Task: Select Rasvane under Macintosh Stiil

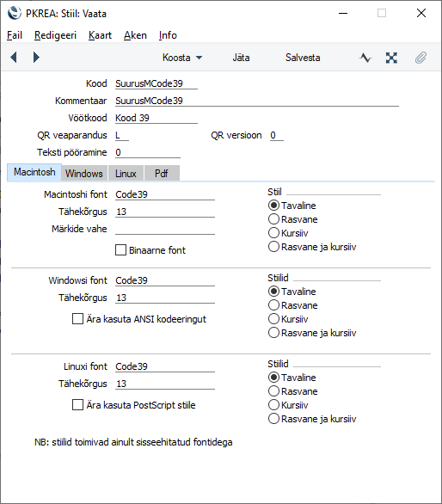Action: (273, 219)
